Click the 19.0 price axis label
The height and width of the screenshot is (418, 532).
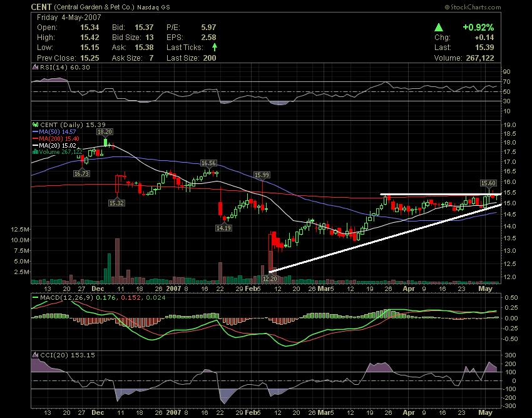tap(509, 125)
